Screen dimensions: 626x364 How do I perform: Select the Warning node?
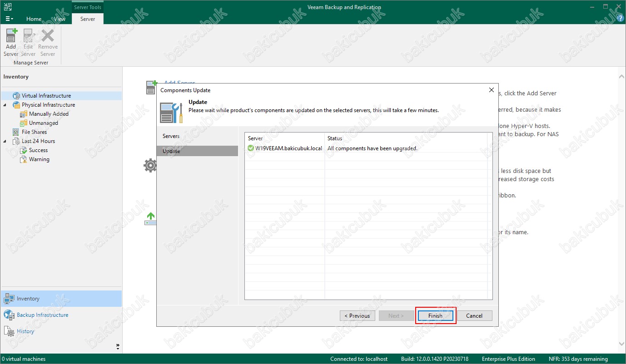39,159
